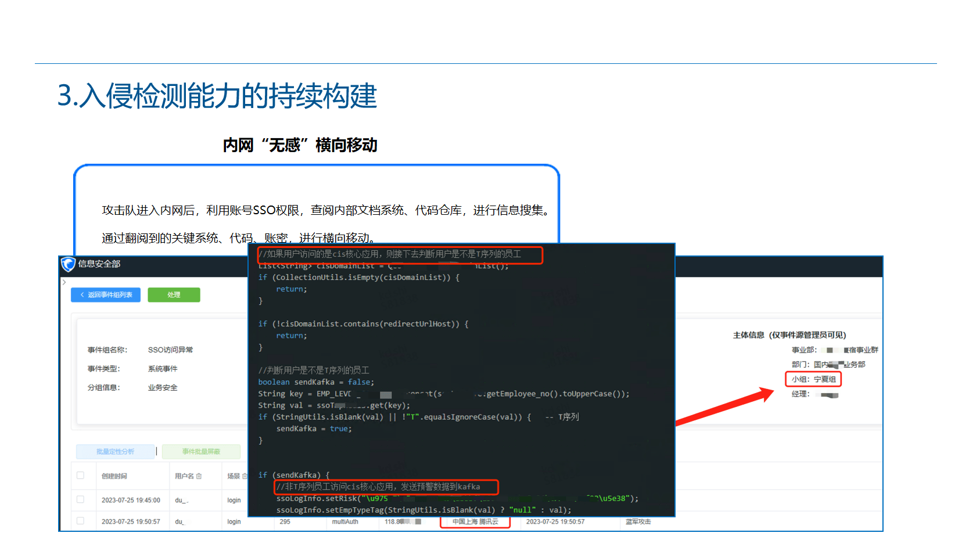Click the 系统事件 event type value
This screenshot has height=551, width=980.
(x=163, y=369)
